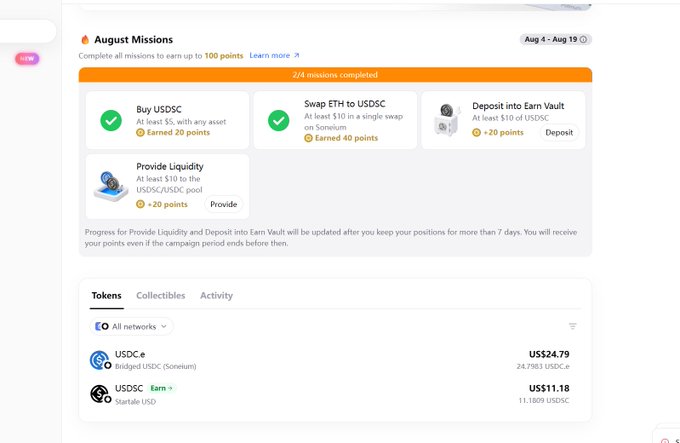The image size is (680, 443).
Task: Switch to the Collectibles tab
Action: pos(161,296)
